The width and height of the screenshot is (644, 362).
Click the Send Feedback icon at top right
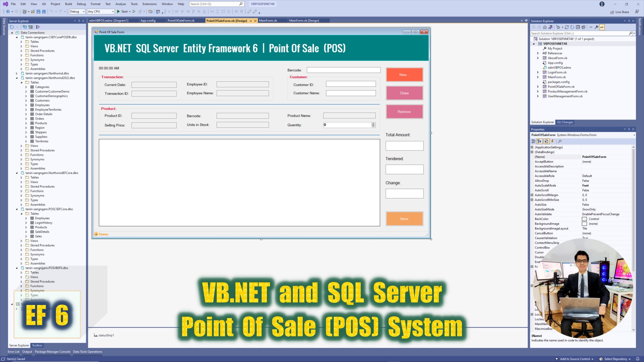click(x=637, y=12)
